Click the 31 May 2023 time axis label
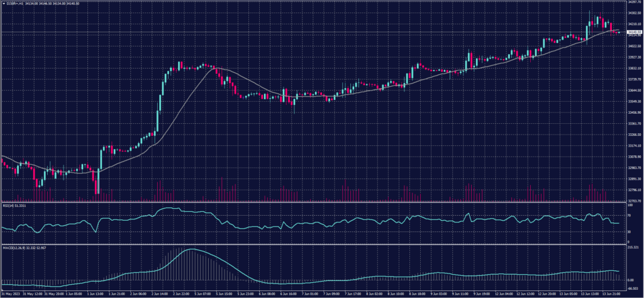This screenshot has width=644, height=298. 9,293
